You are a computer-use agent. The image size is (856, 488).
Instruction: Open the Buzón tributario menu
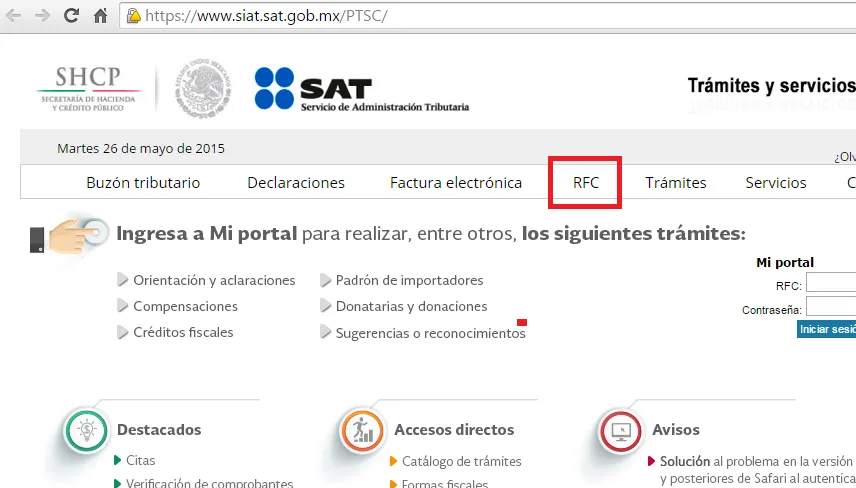tap(143, 182)
